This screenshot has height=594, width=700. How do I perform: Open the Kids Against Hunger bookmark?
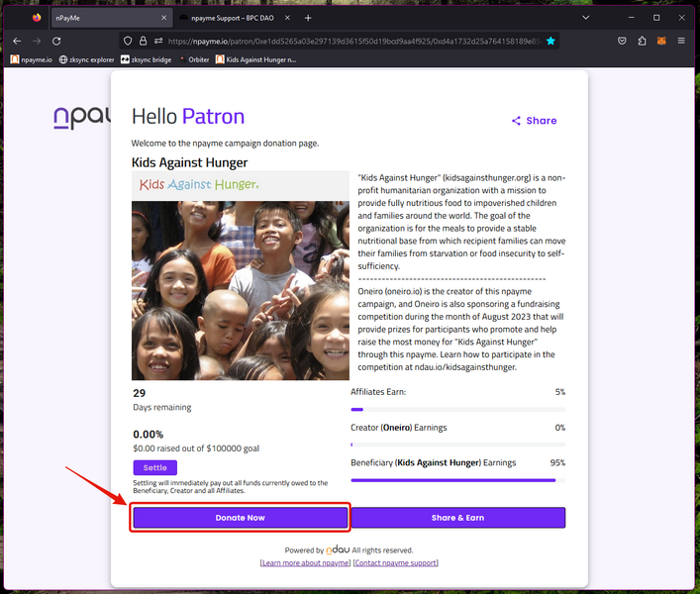pyautogui.click(x=255, y=59)
